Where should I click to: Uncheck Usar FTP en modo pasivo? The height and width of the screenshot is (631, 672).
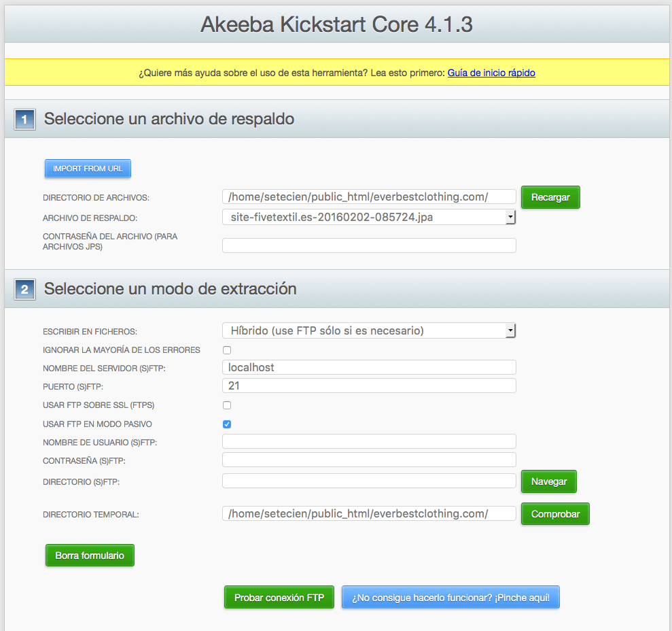click(x=227, y=424)
